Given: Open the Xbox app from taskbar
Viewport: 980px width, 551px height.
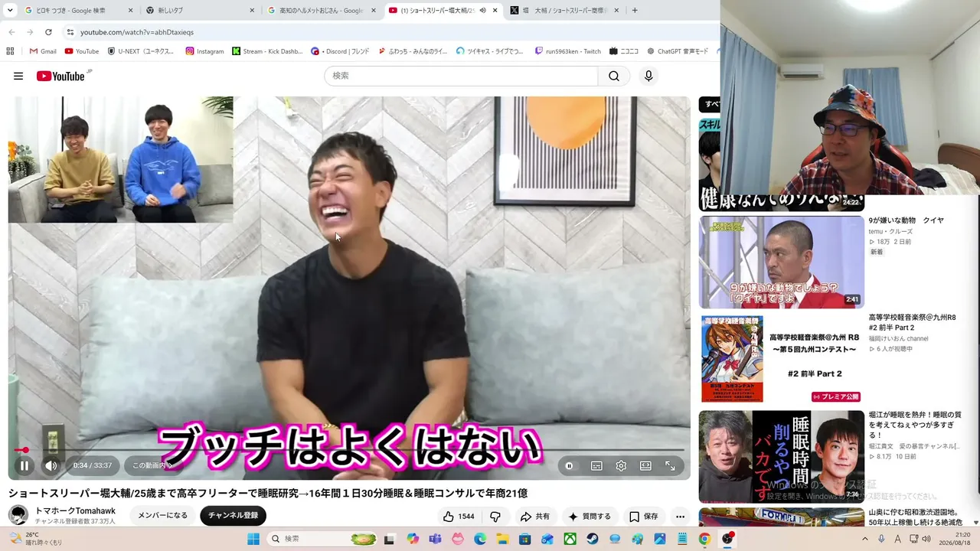Looking at the screenshot, I should pyautogui.click(x=570, y=539).
